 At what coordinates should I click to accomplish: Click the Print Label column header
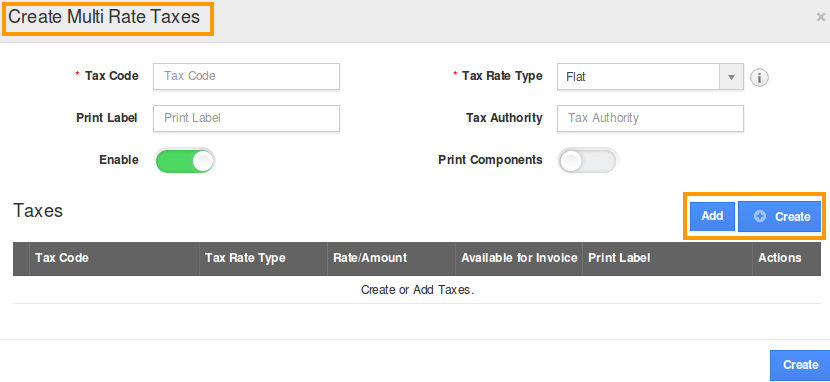point(667,259)
